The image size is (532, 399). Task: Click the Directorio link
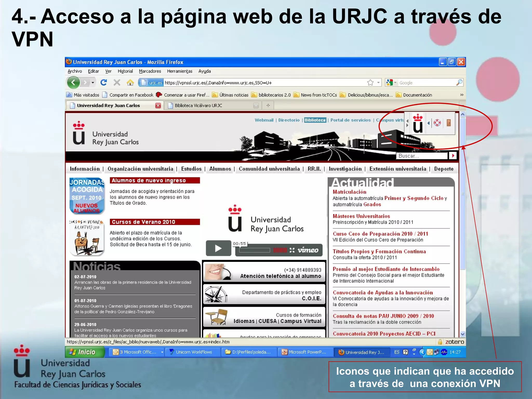(289, 120)
